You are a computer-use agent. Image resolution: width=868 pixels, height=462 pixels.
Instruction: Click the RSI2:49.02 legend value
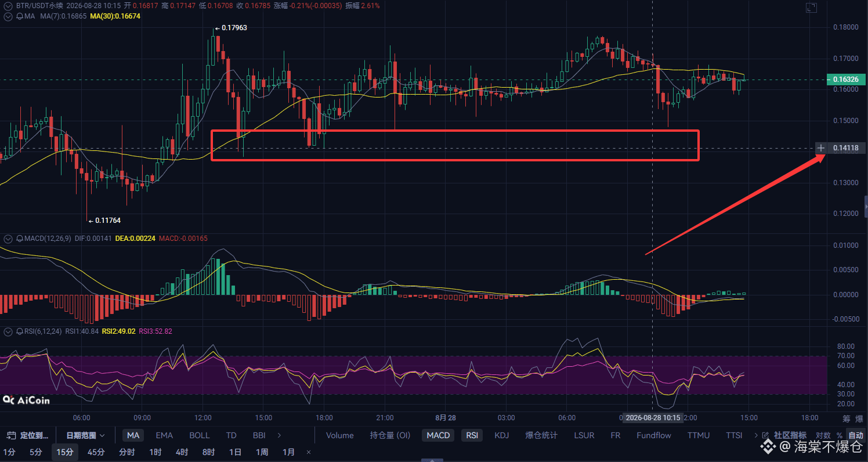click(119, 332)
